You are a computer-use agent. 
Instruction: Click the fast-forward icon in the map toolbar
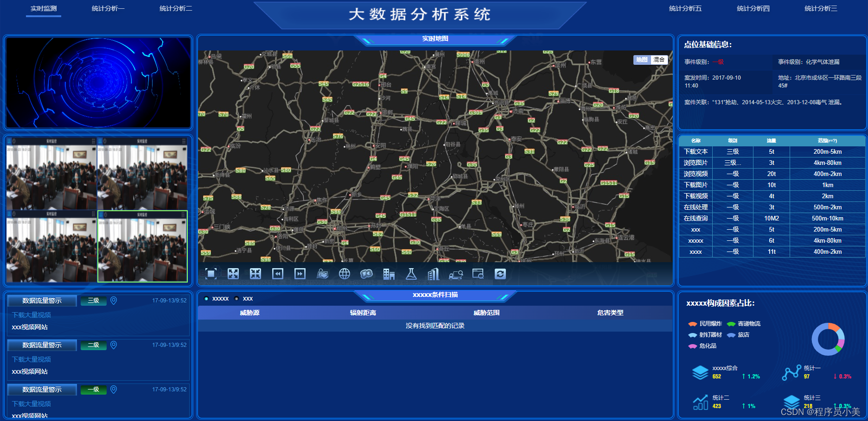[x=300, y=274]
